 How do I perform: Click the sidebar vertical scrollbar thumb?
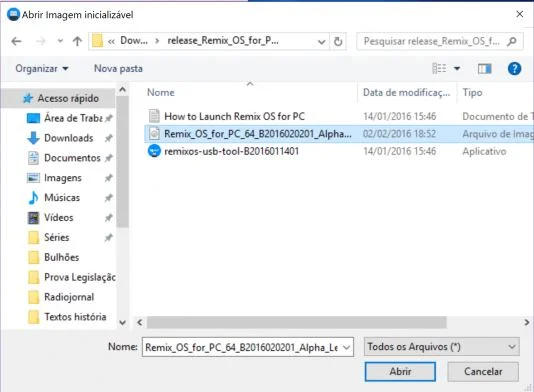122,162
